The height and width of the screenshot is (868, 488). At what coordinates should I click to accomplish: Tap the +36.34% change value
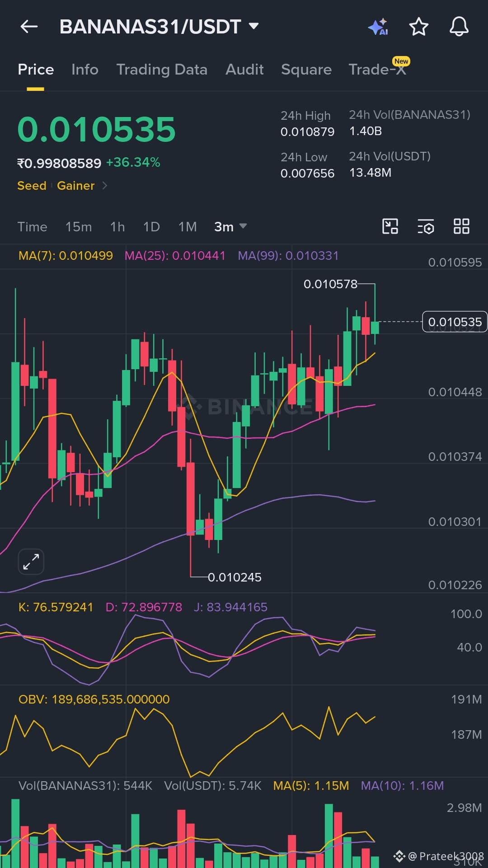pyautogui.click(x=133, y=163)
